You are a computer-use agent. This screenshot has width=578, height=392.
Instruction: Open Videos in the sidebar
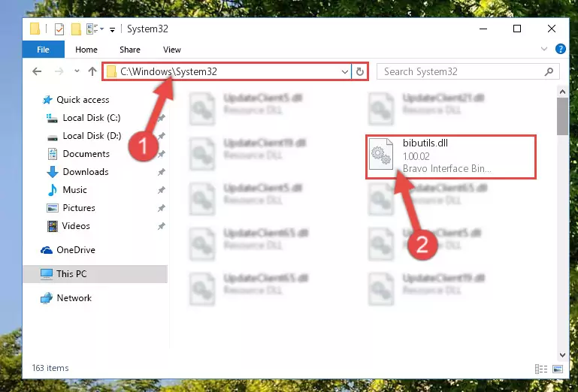point(76,226)
